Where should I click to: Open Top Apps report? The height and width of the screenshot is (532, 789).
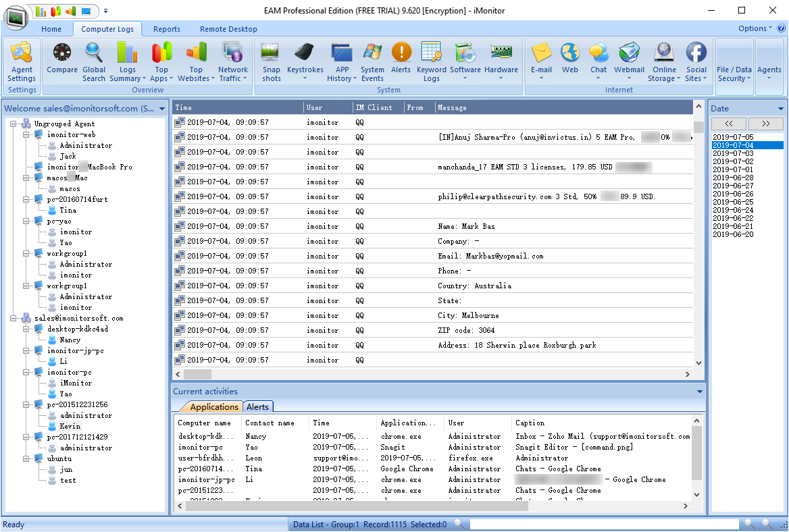pos(161,62)
